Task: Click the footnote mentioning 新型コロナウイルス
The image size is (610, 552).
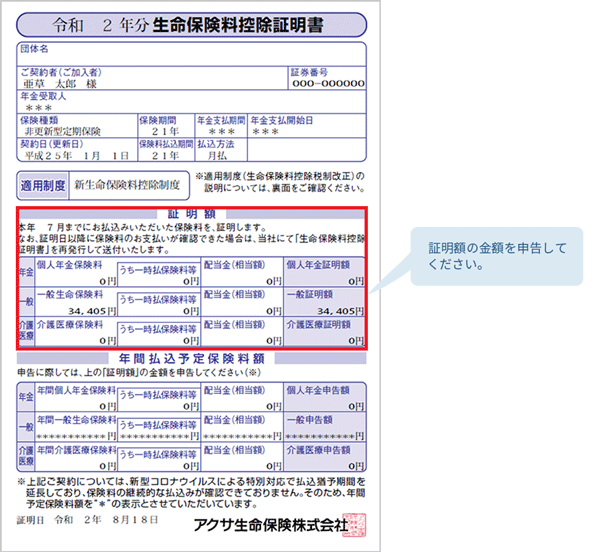Action: pos(191,493)
